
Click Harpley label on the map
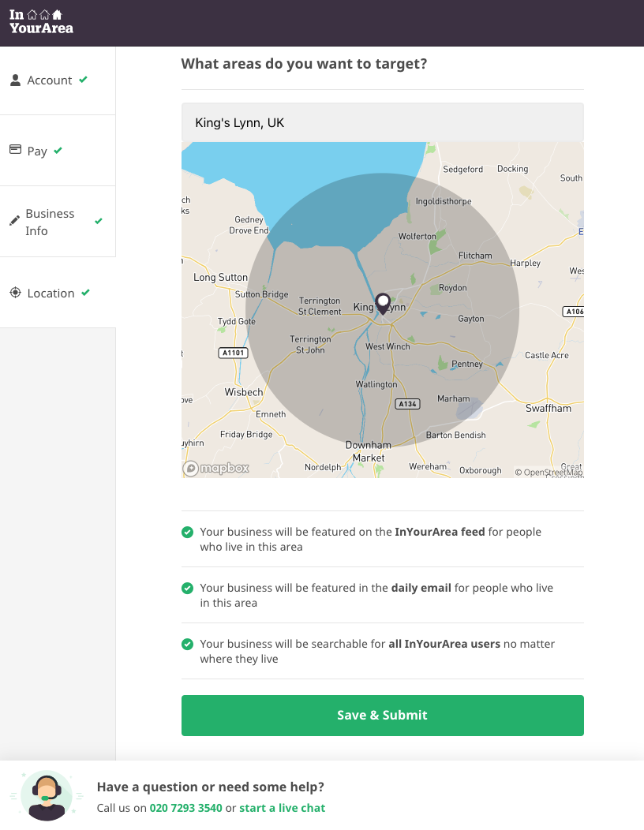526,263
